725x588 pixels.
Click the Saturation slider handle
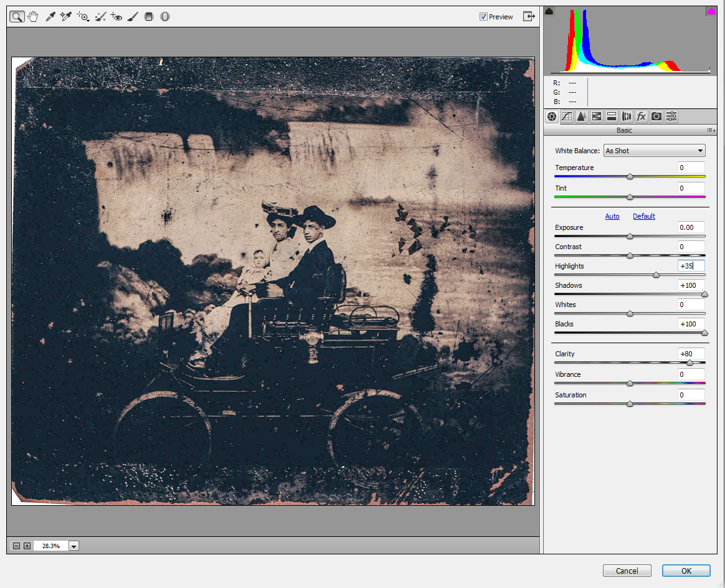[630, 404]
